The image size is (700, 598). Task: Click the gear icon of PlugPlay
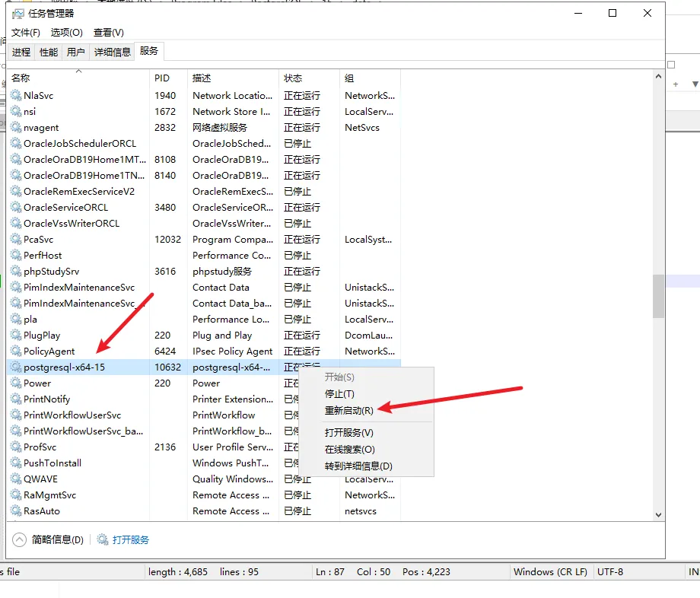pos(16,335)
